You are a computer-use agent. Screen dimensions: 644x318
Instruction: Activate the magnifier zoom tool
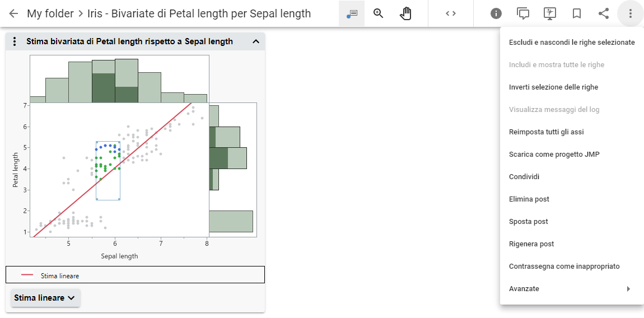[x=379, y=13]
